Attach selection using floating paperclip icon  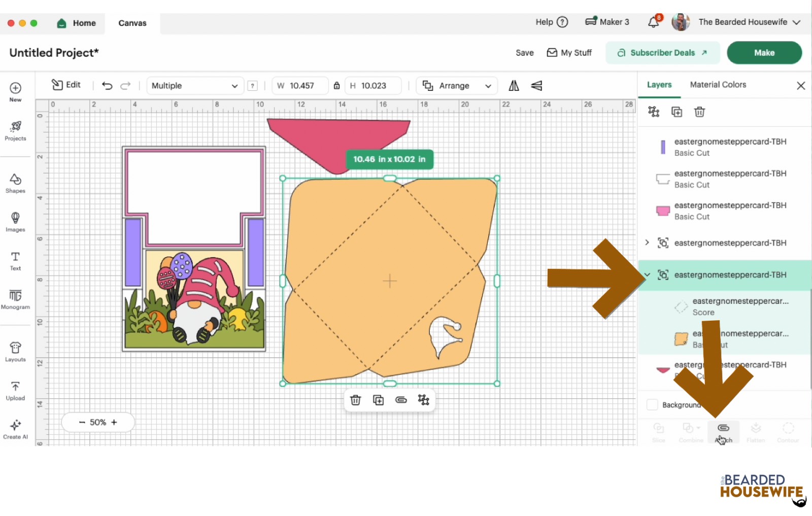click(401, 400)
